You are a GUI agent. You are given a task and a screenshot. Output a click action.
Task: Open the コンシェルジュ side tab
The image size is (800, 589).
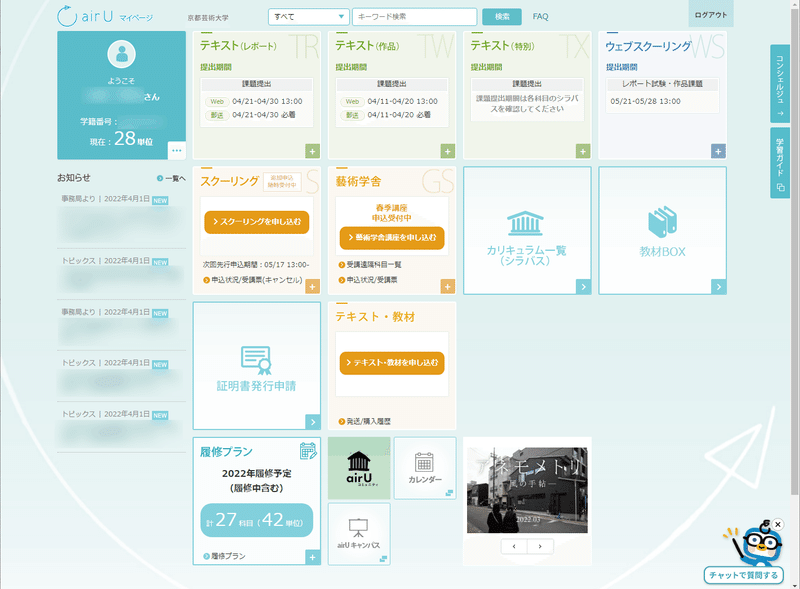click(780, 84)
